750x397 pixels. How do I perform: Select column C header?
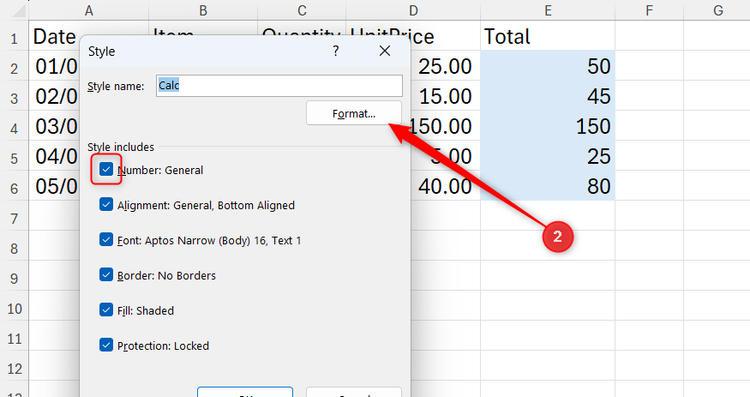coord(302,10)
